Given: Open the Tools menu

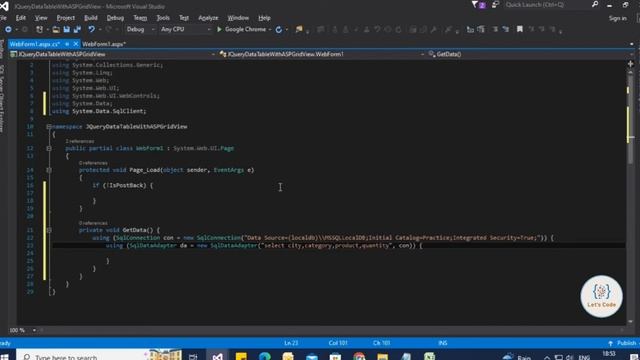Looking at the screenshot, I should [x=163, y=18].
